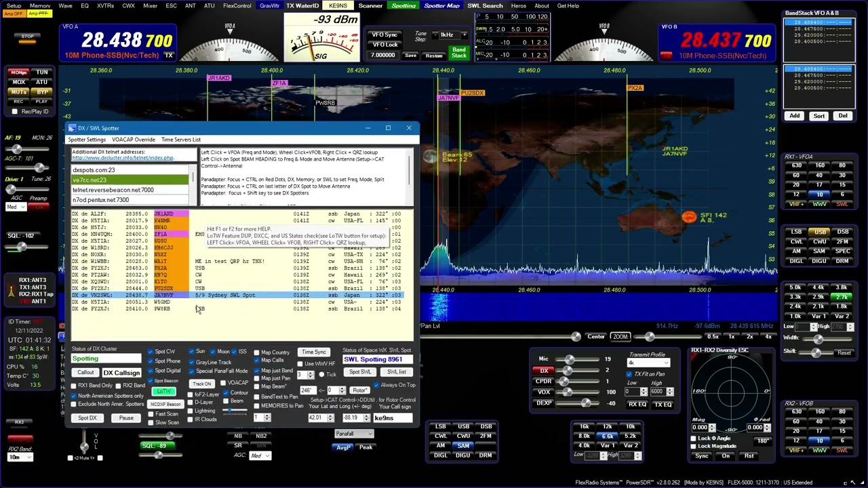This screenshot has width=868, height=488.
Task: Open Spotter Settings menu in Spotter window
Action: coord(87,140)
